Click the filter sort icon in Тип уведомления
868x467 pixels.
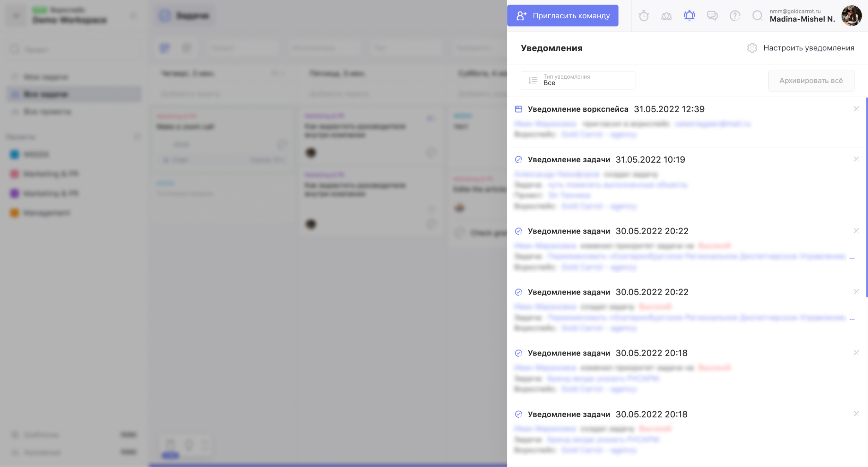[533, 80]
